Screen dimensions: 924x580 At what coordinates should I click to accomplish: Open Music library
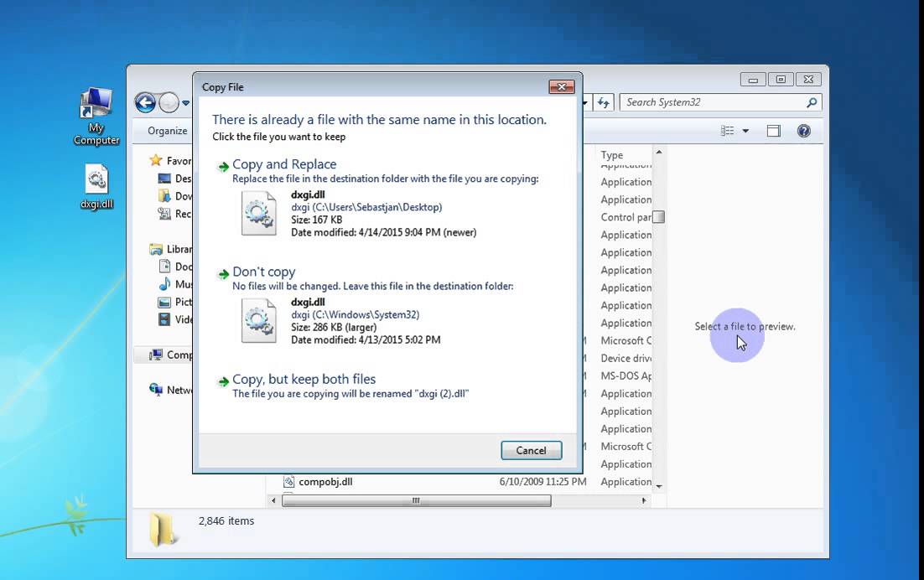pyautogui.click(x=174, y=284)
